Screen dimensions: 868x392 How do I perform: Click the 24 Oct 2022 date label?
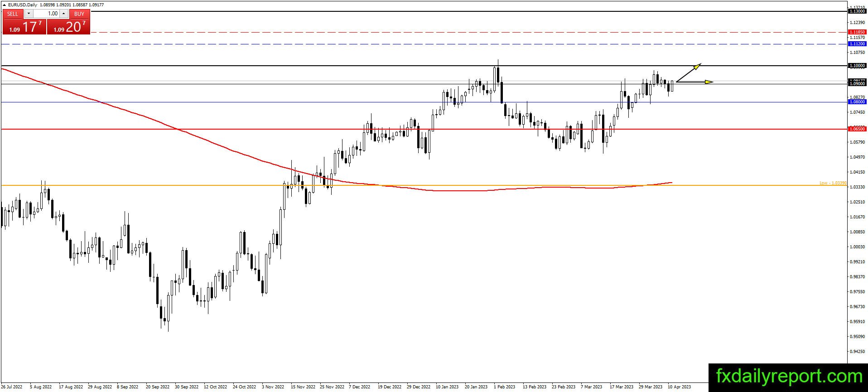pyautogui.click(x=245, y=387)
